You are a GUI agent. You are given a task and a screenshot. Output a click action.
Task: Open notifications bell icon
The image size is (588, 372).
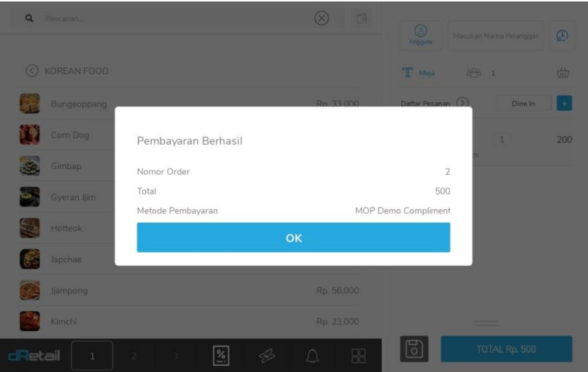[312, 355]
